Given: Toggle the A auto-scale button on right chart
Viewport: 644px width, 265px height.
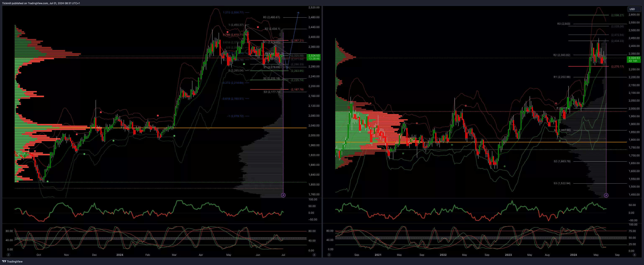Looking at the screenshot, I should tap(634, 255).
